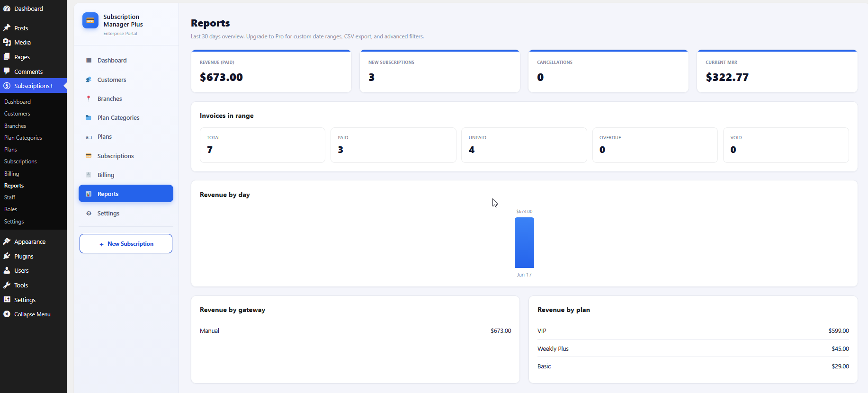
Task: Click the Jun 17 axis label
Action: (x=524, y=275)
